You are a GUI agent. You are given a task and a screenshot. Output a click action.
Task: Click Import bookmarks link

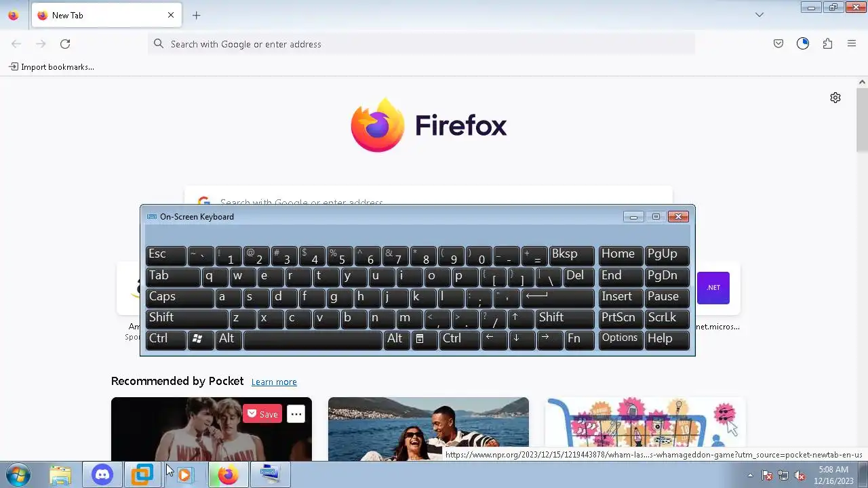52,67
